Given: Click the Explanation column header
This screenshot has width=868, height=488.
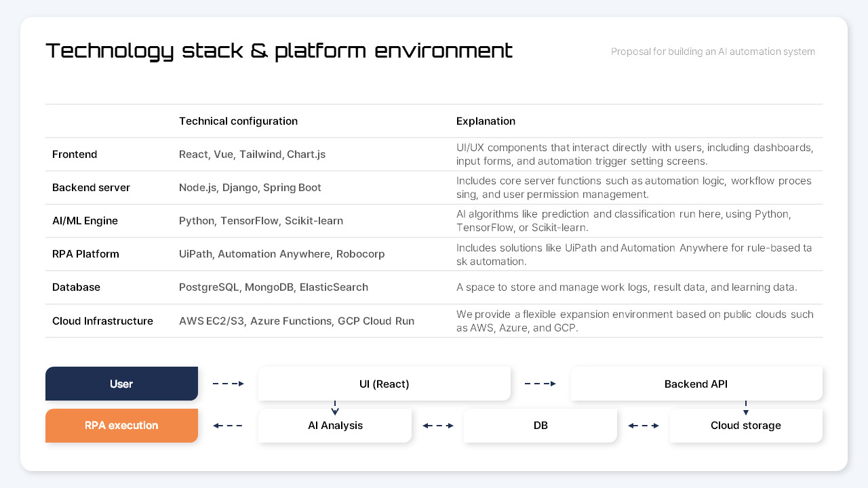Looking at the screenshot, I should pos(486,121).
